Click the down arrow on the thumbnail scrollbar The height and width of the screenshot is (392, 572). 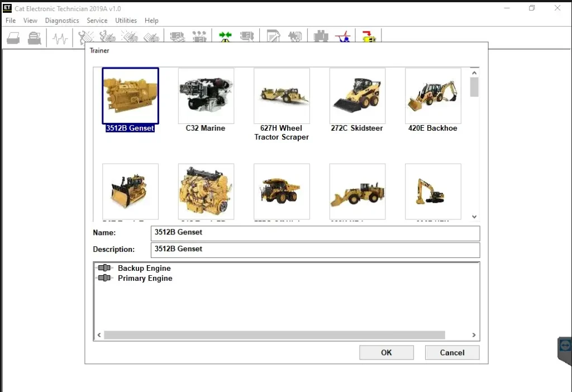[x=474, y=216]
